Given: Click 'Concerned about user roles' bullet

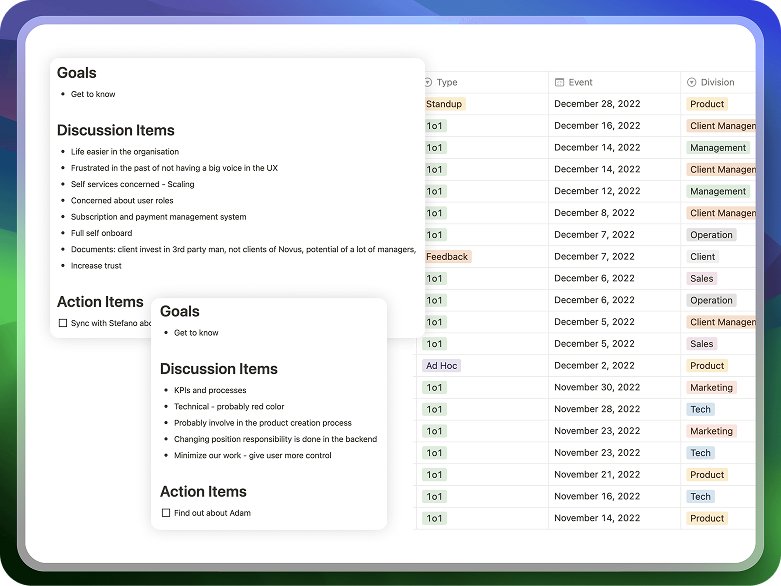Looking at the screenshot, I should pyautogui.click(x=122, y=201).
